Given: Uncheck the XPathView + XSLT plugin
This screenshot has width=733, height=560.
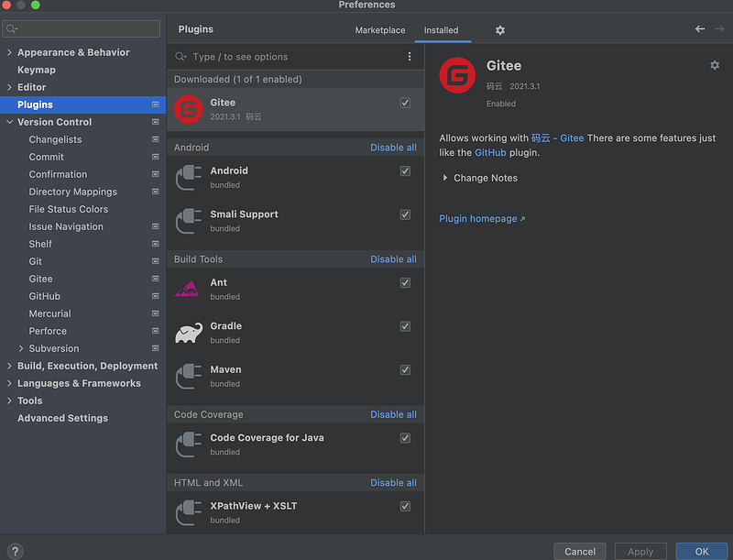Looking at the screenshot, I should 405,506.
